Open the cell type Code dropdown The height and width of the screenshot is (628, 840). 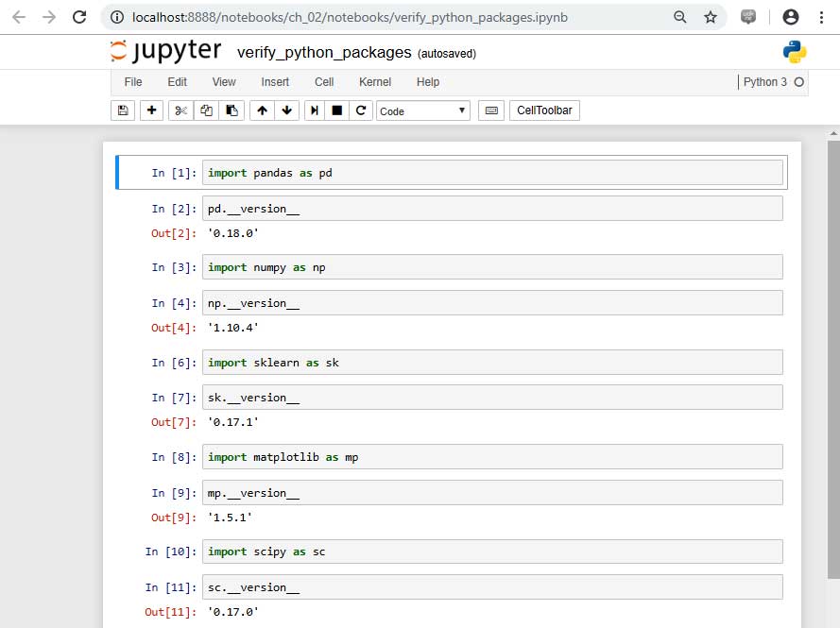point(422,110)
